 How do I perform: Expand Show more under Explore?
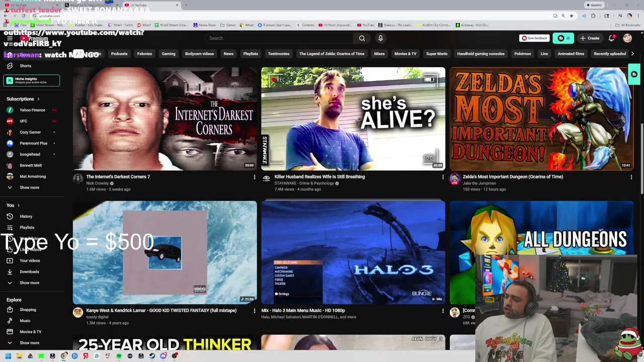[x=29, y=343]
